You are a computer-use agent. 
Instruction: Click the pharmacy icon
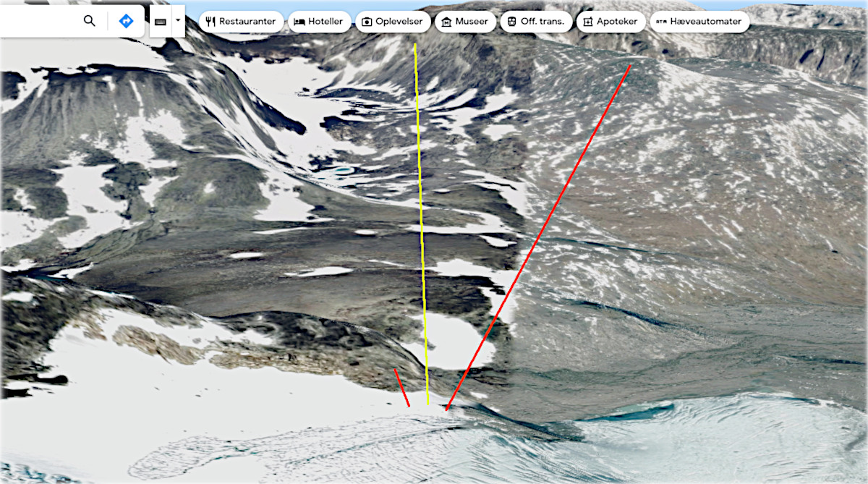pos(587,22)
